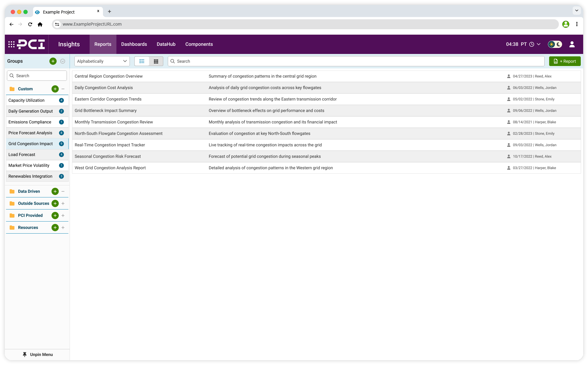This screenshot has height=365, width=588.
Task: Create a new group with the green plus icon
Action: [53, 61]
